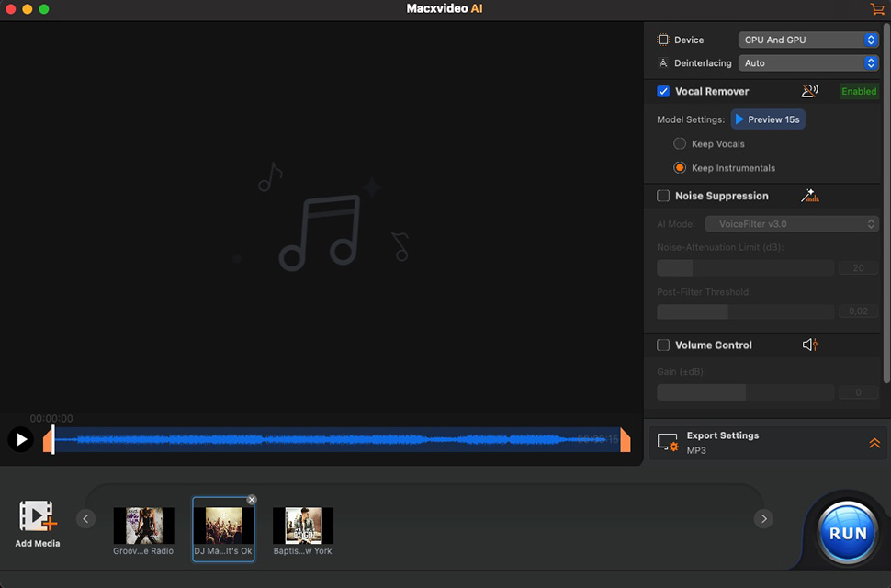Open the AI Model VoiceFilter v3.0 dropdown

click(792, 224)
